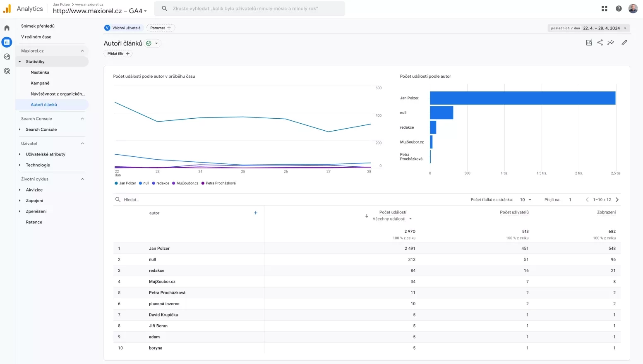Toggle Petra Procházková series in chart legend
The height and width of the screenshot is (364, 643).
tap(218, 183)
